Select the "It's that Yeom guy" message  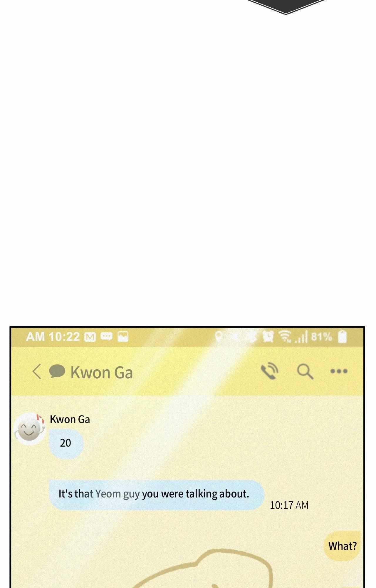(x=156, y=494)
